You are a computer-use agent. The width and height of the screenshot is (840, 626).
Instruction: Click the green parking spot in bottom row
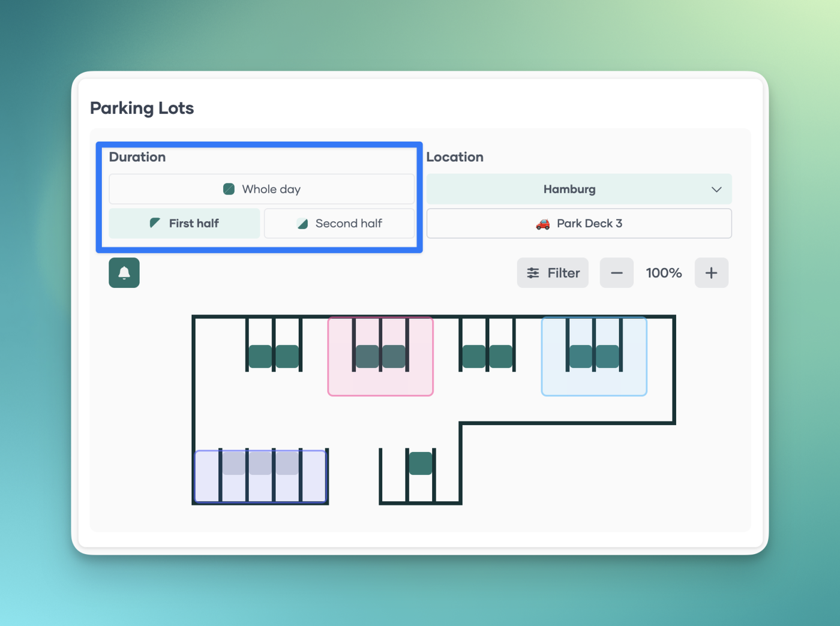pyautogui.click(x=421, y=464)
